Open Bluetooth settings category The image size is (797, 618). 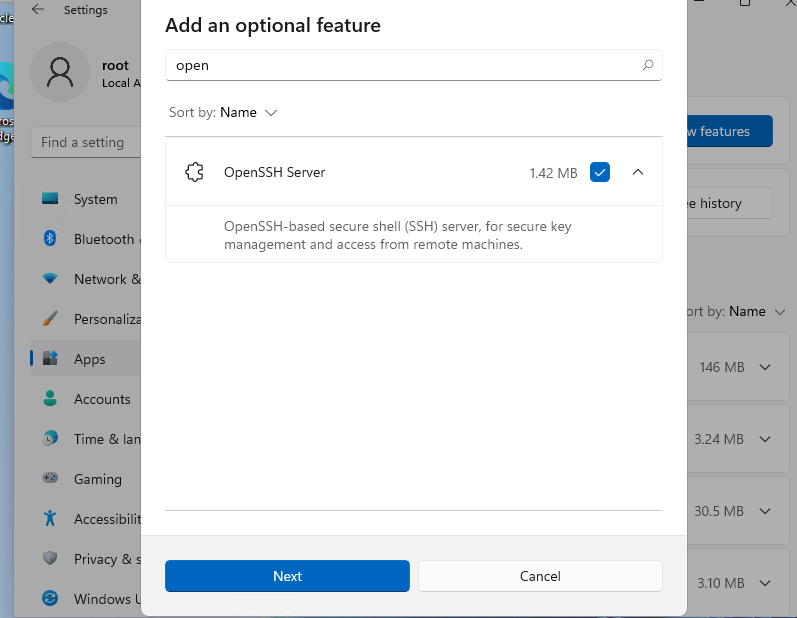85,239
